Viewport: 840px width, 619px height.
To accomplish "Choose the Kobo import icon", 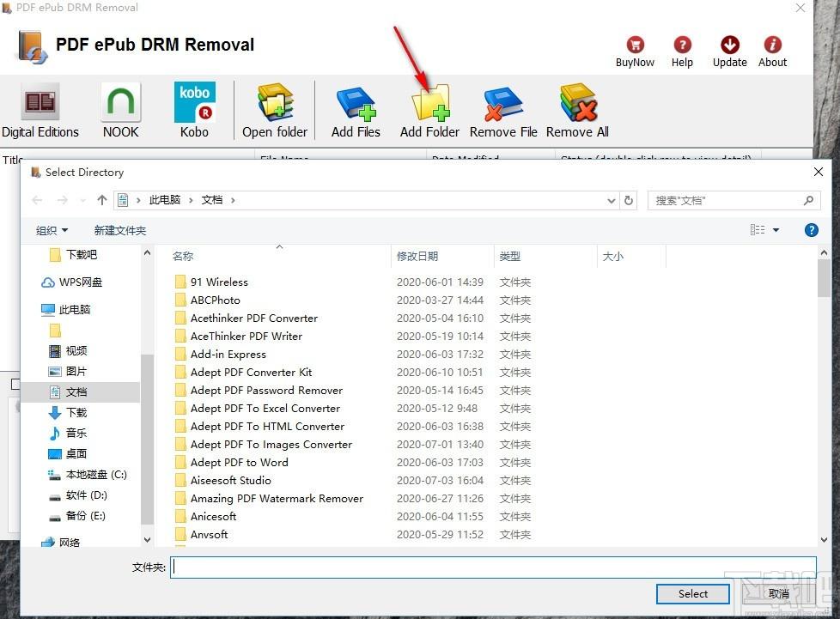I will tap(194, 110).
